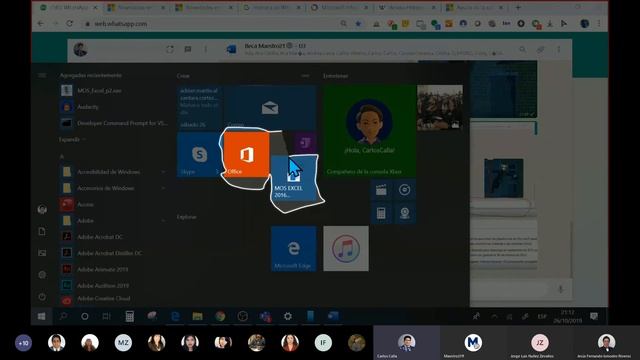
Task: Open the notification center icon in the tray
Action: (594, 316)
